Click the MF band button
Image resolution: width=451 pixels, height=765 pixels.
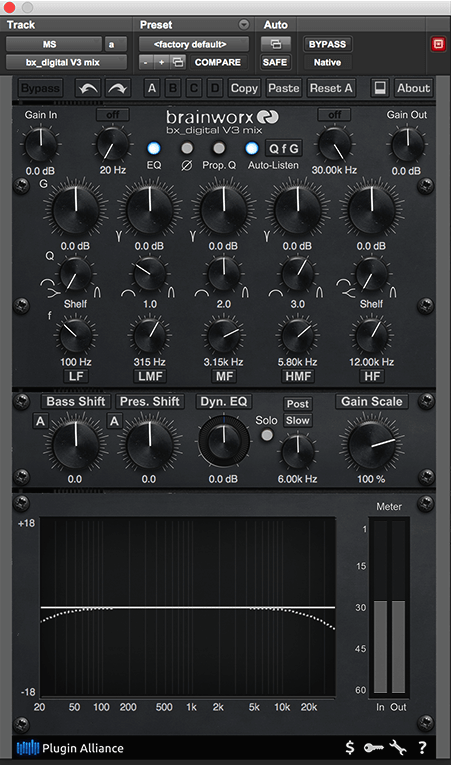(224, 376)
